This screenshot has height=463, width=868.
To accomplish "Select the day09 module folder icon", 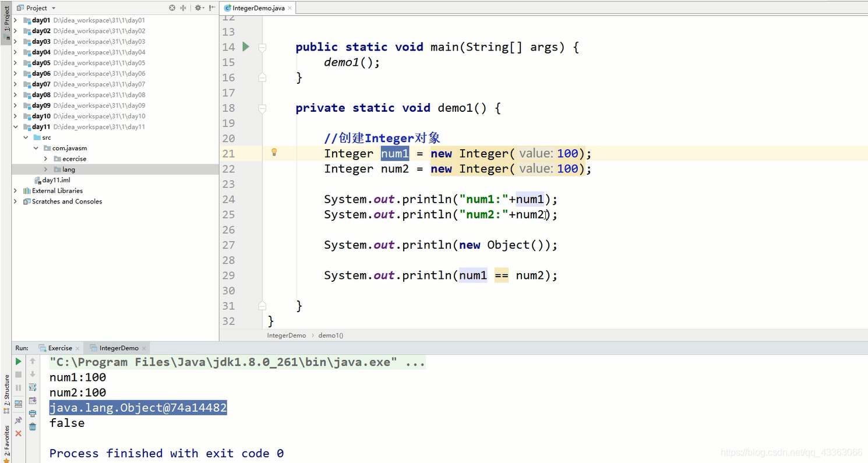I will click(27, 105).
